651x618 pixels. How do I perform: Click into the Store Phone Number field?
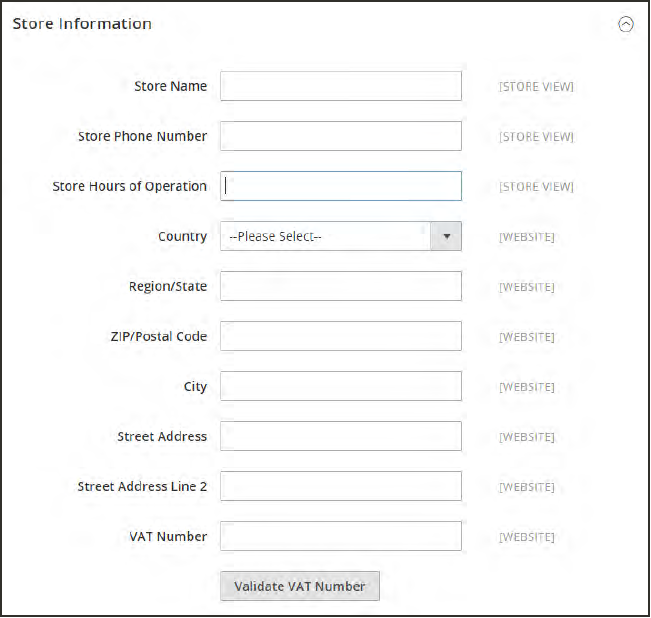click(x=341, y=137)
